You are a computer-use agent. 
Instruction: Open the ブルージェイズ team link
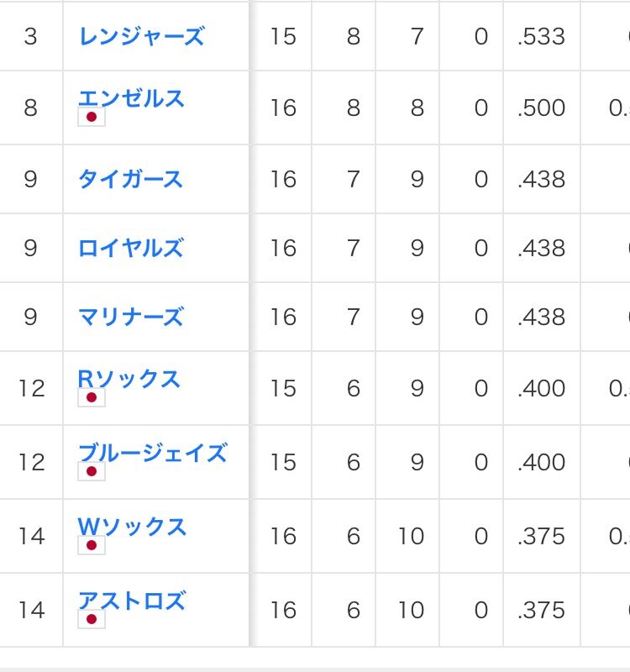[x=153, y=453]
